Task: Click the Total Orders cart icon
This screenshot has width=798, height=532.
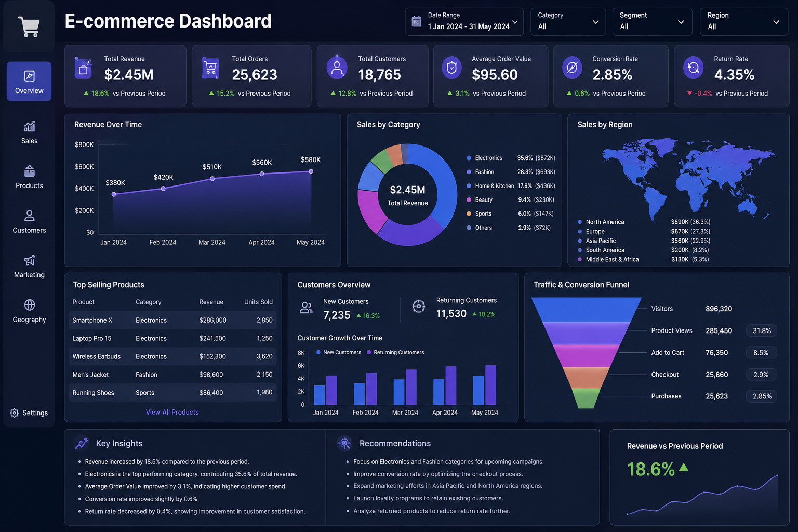Action: 210,68
